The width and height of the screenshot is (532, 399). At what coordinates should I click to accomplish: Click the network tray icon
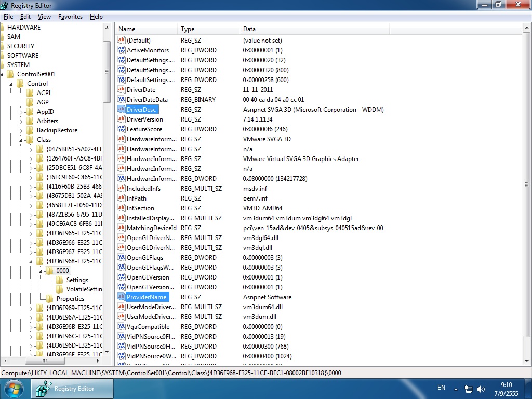point(469,389)
